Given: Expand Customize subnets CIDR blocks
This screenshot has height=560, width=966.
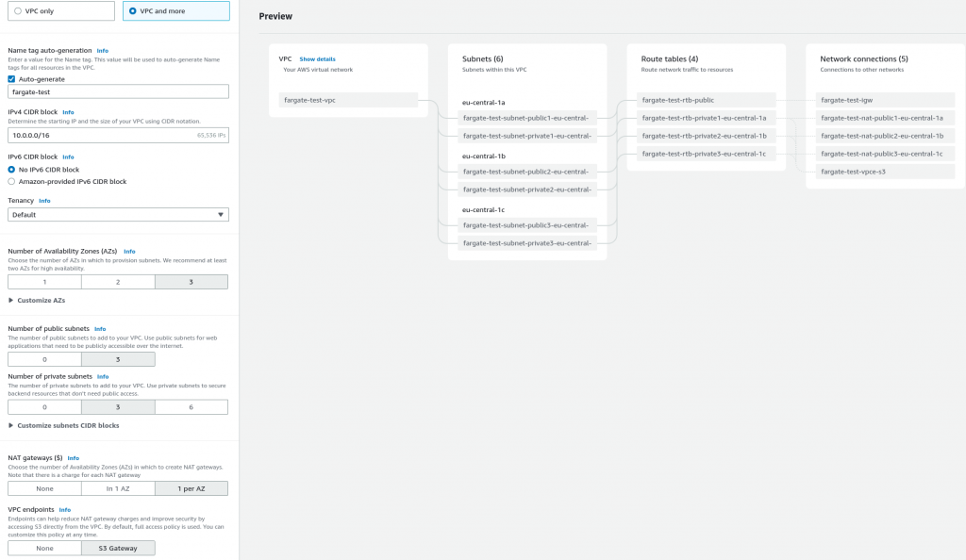Looking at the screenshot, I should pyautogui.click(x=63, y=425).
